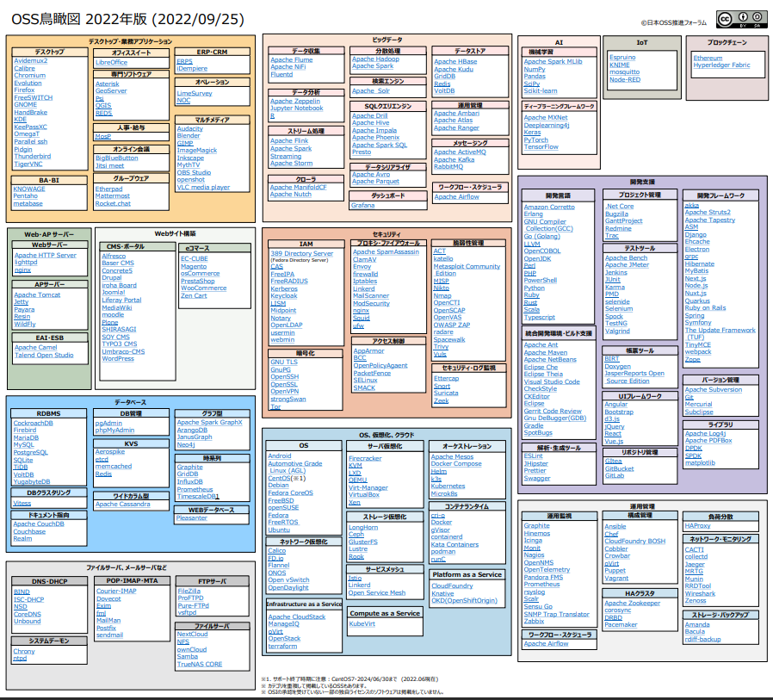Click the Bacula link
Viewport: 773px width, 700px height.
point(695,632)
